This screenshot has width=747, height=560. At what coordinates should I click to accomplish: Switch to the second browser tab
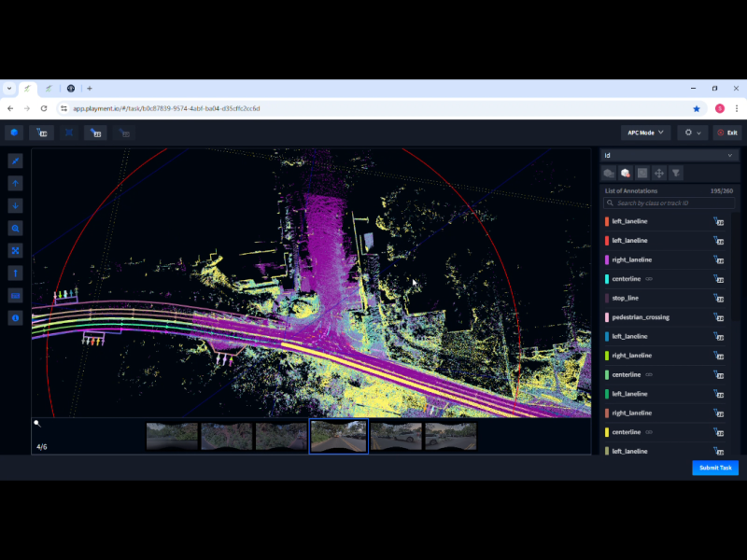(49, 89)
